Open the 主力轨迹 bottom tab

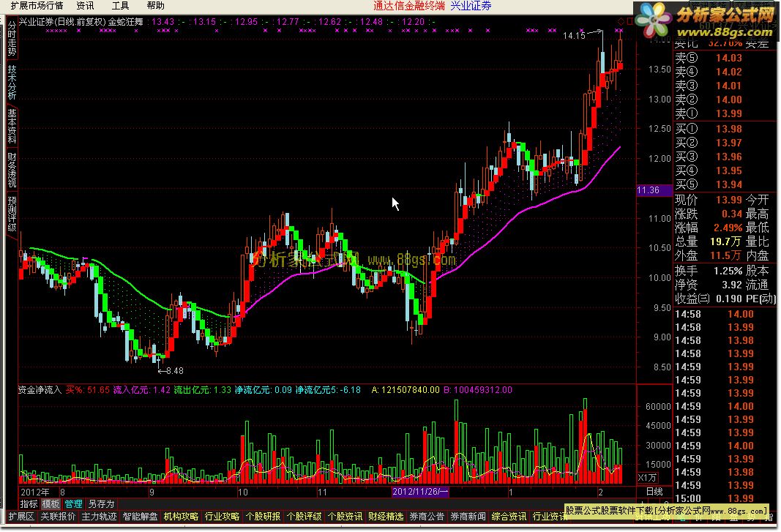[99, 517]
